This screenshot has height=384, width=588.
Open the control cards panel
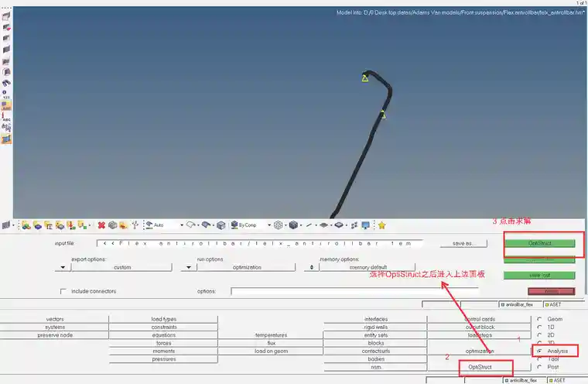pyautogui.click(x=480, y=319)
